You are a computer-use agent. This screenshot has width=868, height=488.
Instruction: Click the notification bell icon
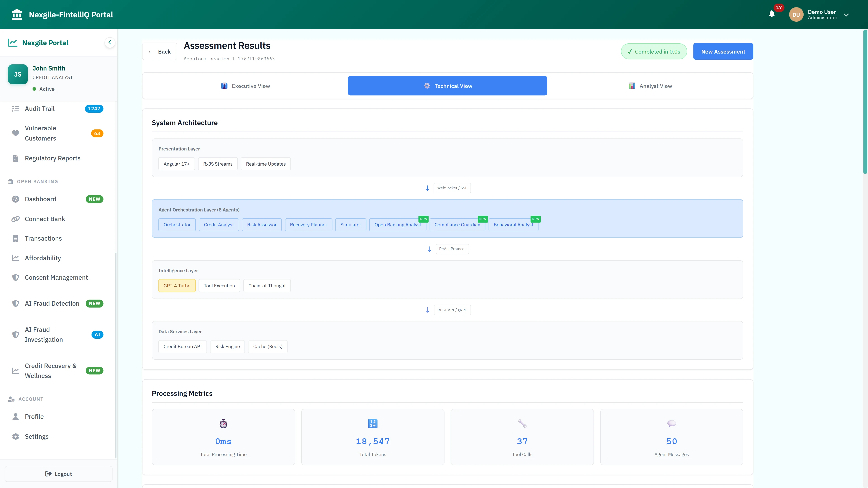pyautogui.click(x=772, y=14)
